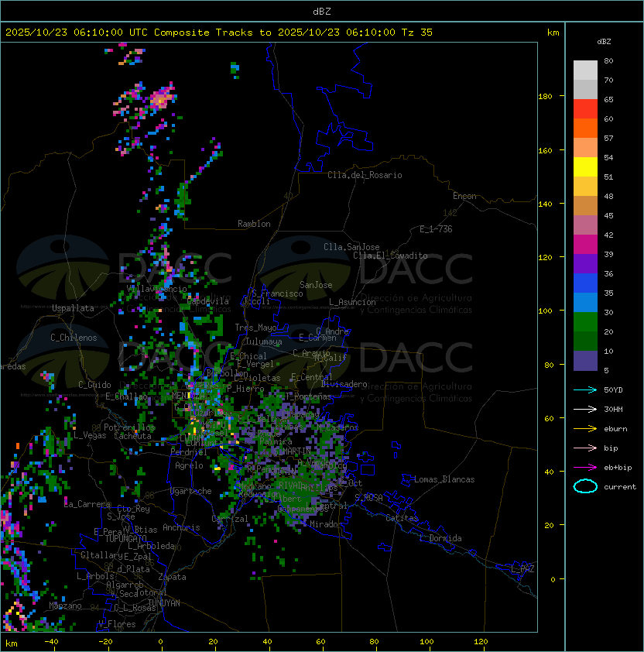
Task: Click the dBZ heading above the color scale
Action: coord(604,42)
